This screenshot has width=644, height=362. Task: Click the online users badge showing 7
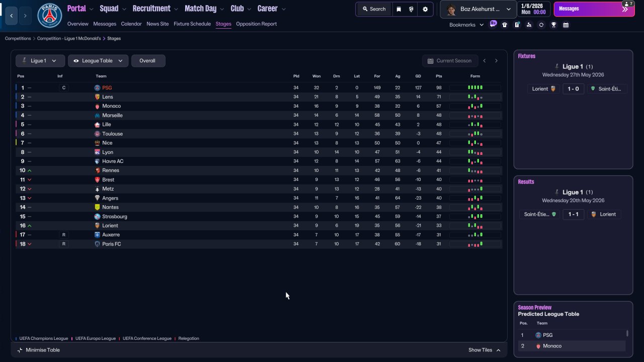[x=628, y=4]
